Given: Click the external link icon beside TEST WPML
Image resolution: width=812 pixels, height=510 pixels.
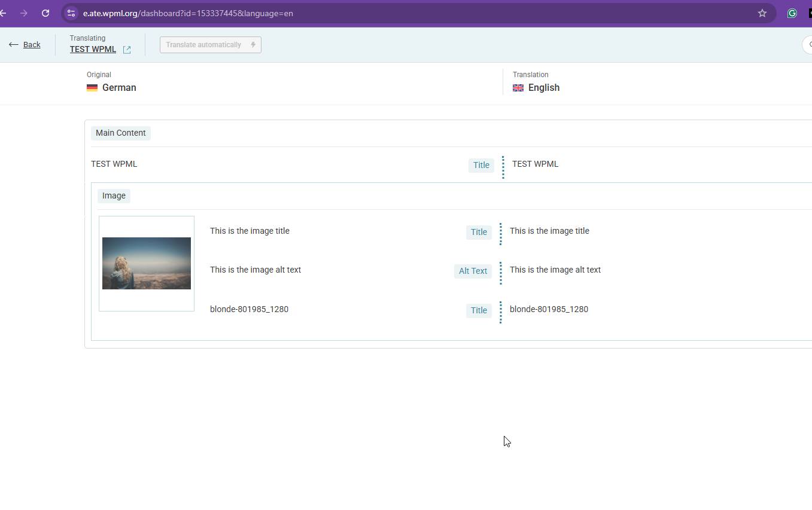Looking at the screenshot, I should click(127, 50).
